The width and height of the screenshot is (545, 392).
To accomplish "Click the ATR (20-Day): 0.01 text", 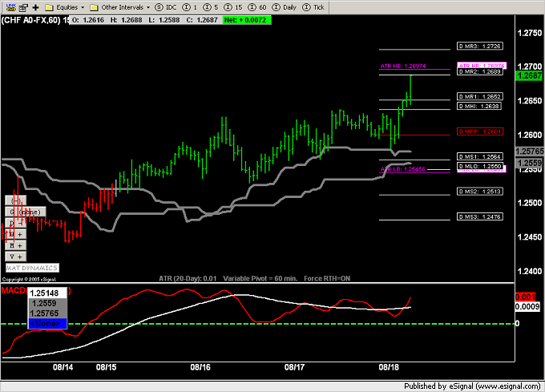I will tap(188, 278).
